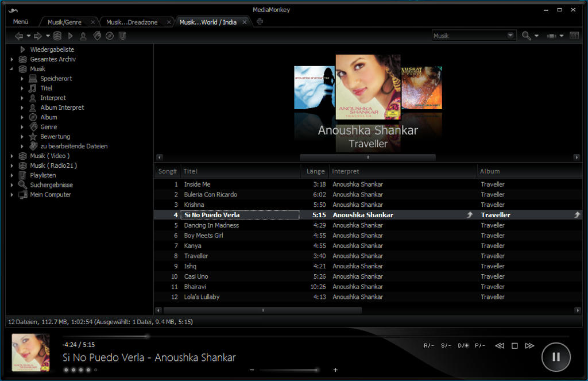Image resolution: width=588 pixels, height=381 pixels.
Task: Select the Musik...World / India tab
Action: pyautogui.click(x=208, y=22)
